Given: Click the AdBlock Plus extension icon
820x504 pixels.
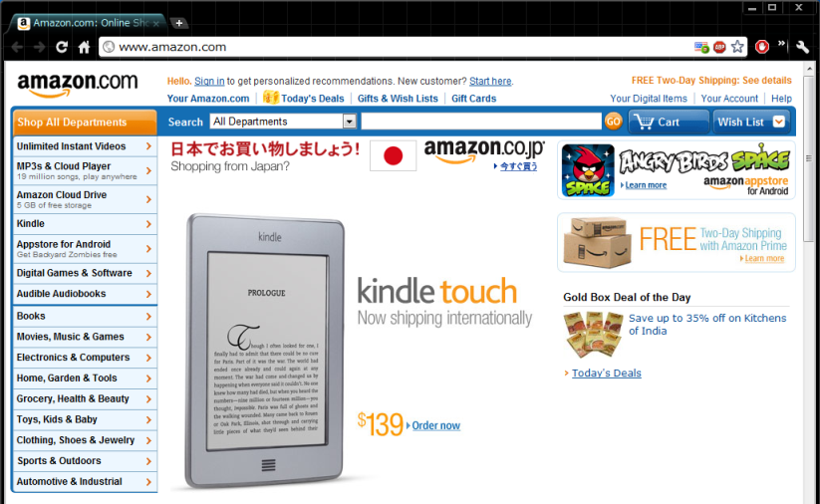Looking at the screenshot, I should tap(719, 47).
